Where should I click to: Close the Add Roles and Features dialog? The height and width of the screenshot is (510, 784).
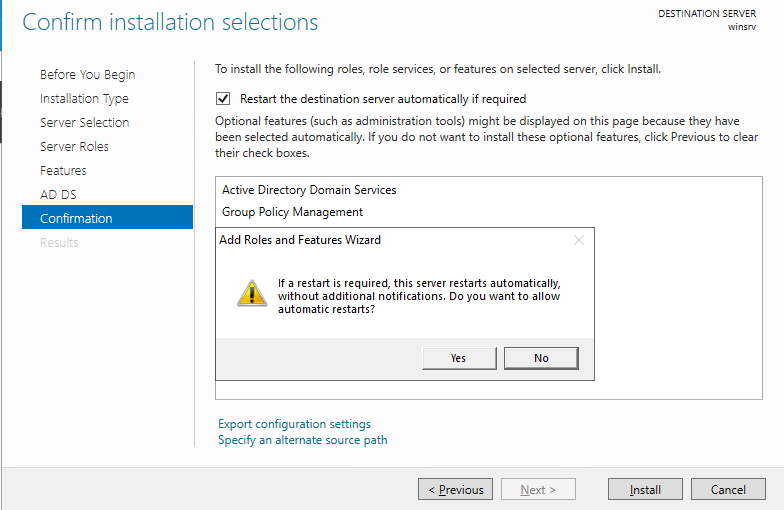pos(578,240)
